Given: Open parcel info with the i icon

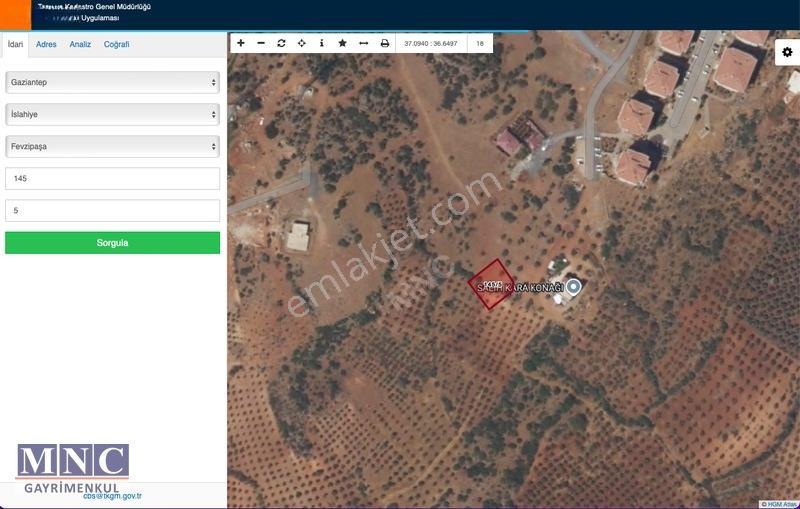Looking at the screenshot, I should coord(321,43).
